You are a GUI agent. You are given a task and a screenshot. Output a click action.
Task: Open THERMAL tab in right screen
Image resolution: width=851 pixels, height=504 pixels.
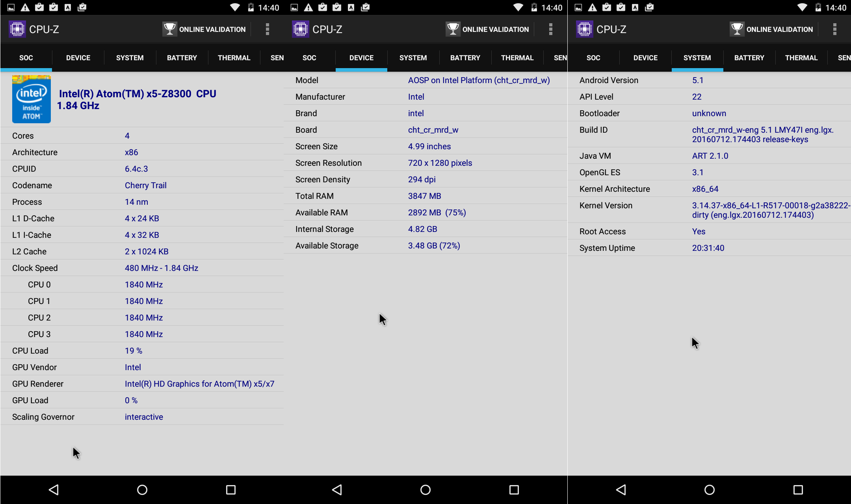[801, 58]
